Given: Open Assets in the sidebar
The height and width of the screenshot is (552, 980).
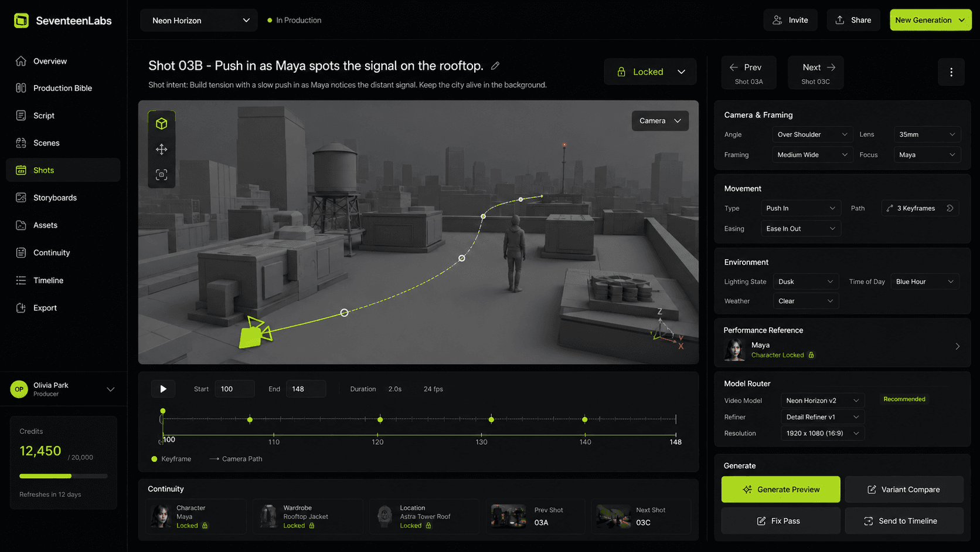Looking at the screenshot, I should click(x=63, y=225).
